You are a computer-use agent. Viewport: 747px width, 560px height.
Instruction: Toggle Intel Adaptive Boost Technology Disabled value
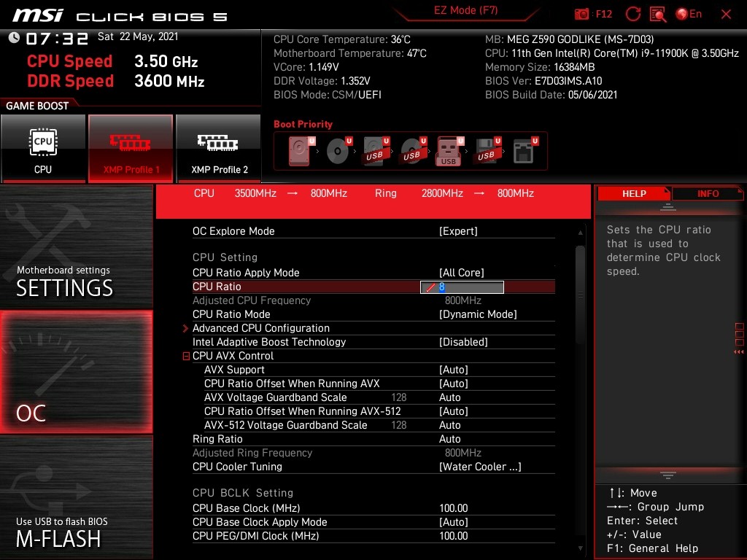coord(463,342)
